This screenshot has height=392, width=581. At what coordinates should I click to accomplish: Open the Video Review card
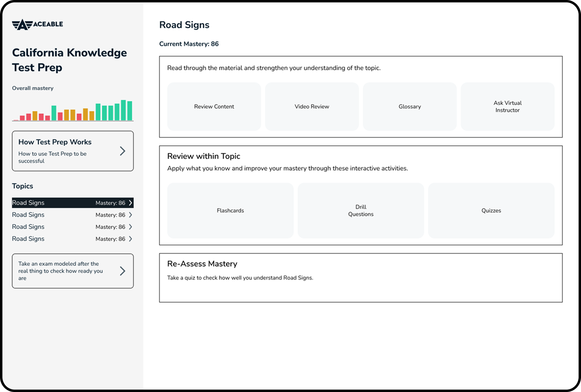tap(312, 106)
